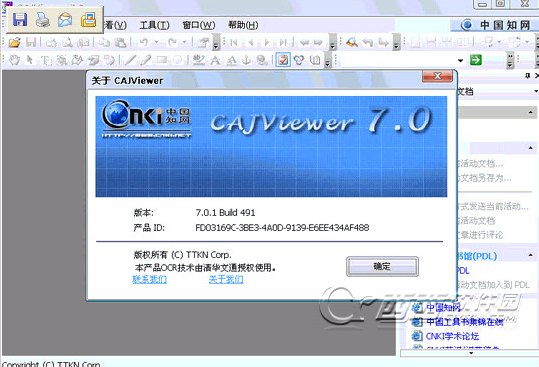The width and height of the screenshot is (539, 367).
Task: Open the 联系我们 link
Action: click(x=150, y=279)
